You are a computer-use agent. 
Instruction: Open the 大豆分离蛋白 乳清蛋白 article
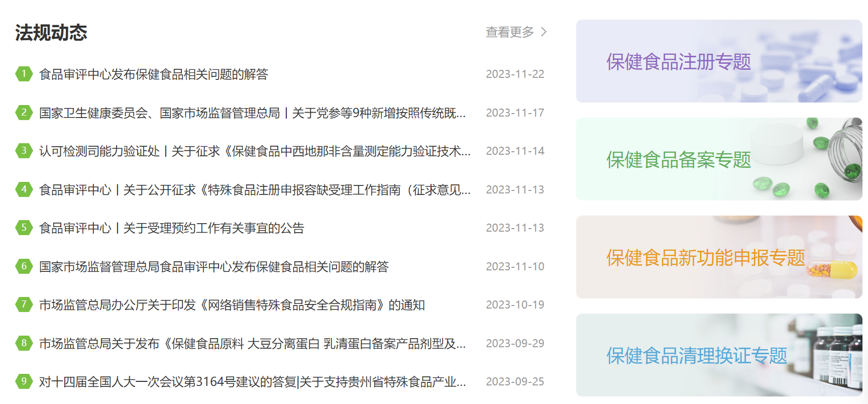click(252, 344)
